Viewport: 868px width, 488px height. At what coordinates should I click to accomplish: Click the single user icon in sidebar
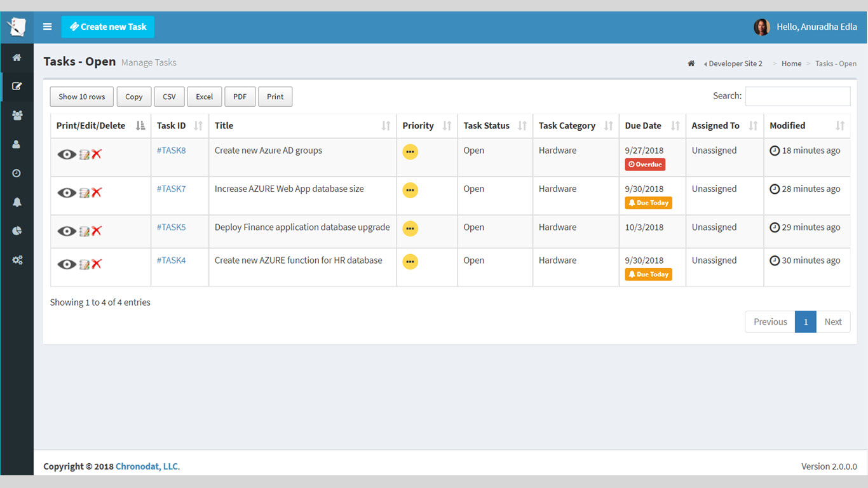pyautogui.click(x=17, y=144)
